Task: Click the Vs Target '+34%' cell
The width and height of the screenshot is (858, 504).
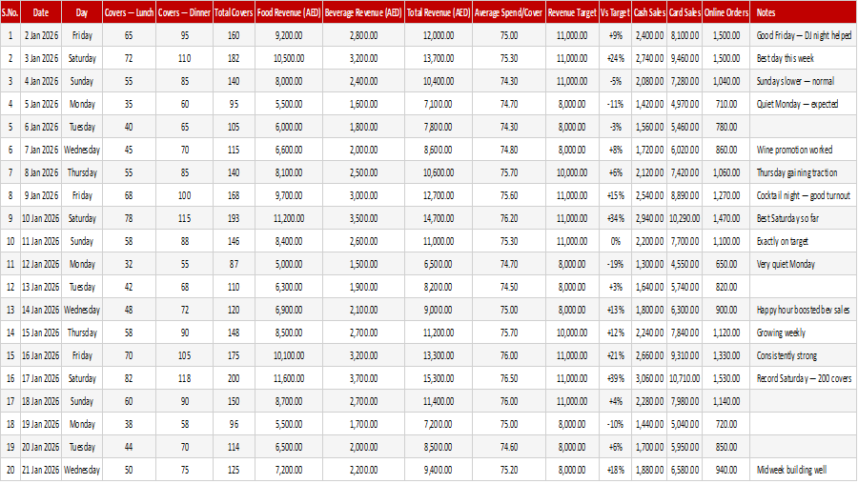Action: [616, 219]
